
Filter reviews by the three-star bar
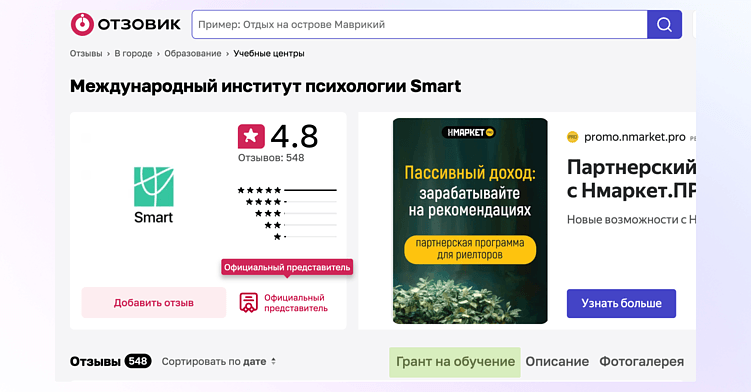296,213
